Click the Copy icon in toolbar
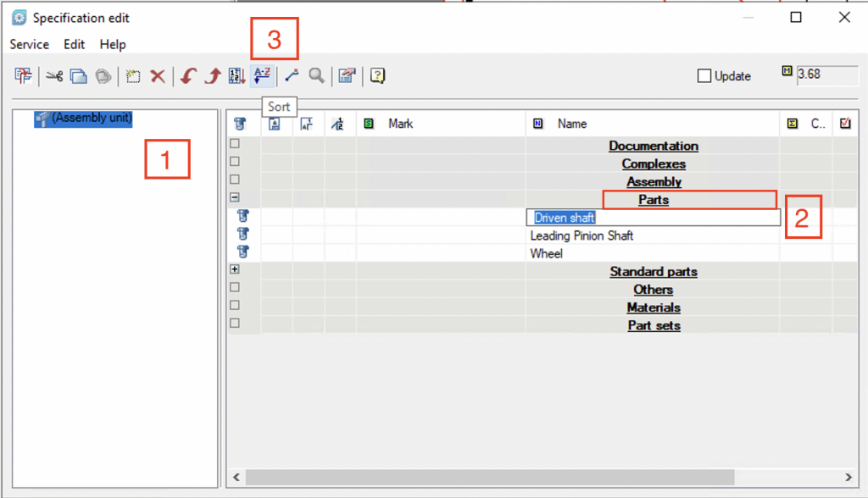The height and width of the screenshot is (498, 868). click(x=79, y=76)
